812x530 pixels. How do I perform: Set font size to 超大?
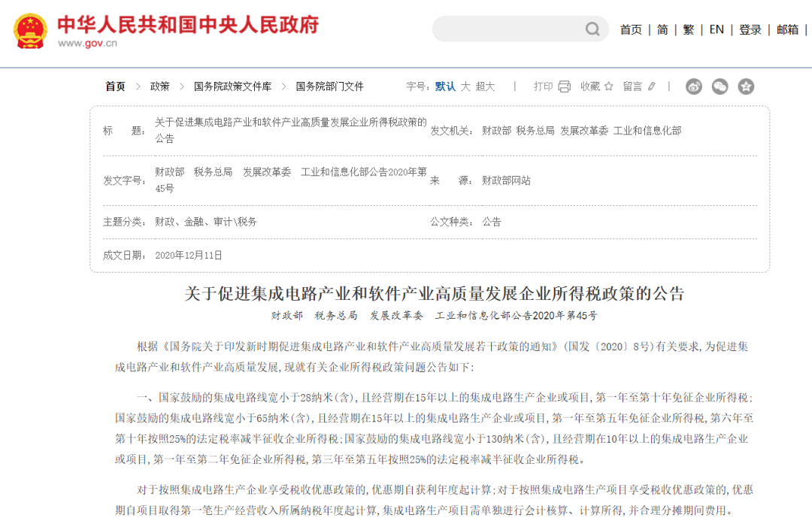485,86
